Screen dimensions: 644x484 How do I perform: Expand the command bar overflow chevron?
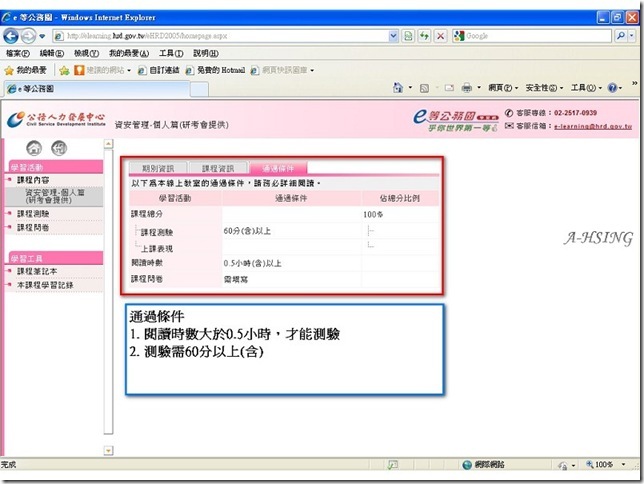tap(635, 83)
